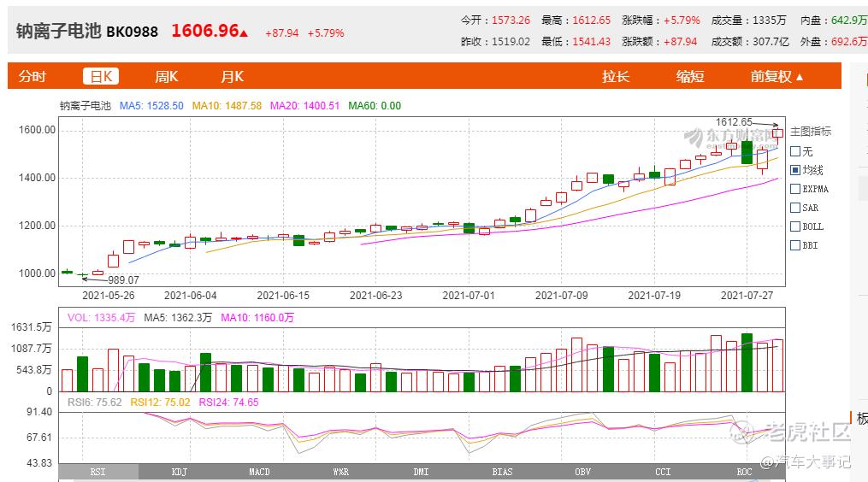The width and height of the screenshot is (868, 482).
Task: Select the ROC indicator tab
Action: click(x=745, y=472)
